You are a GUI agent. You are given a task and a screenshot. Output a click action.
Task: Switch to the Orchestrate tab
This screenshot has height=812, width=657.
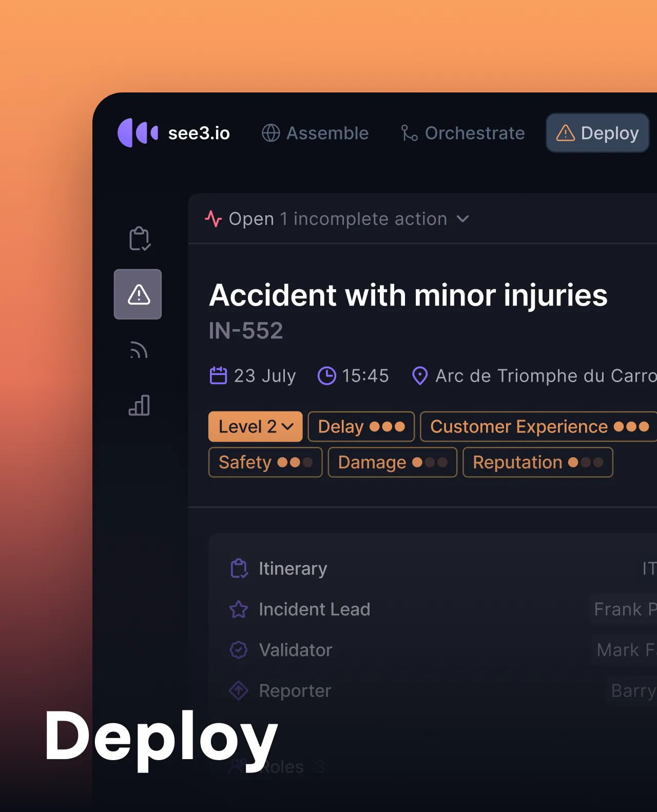(x=462, y=133)
